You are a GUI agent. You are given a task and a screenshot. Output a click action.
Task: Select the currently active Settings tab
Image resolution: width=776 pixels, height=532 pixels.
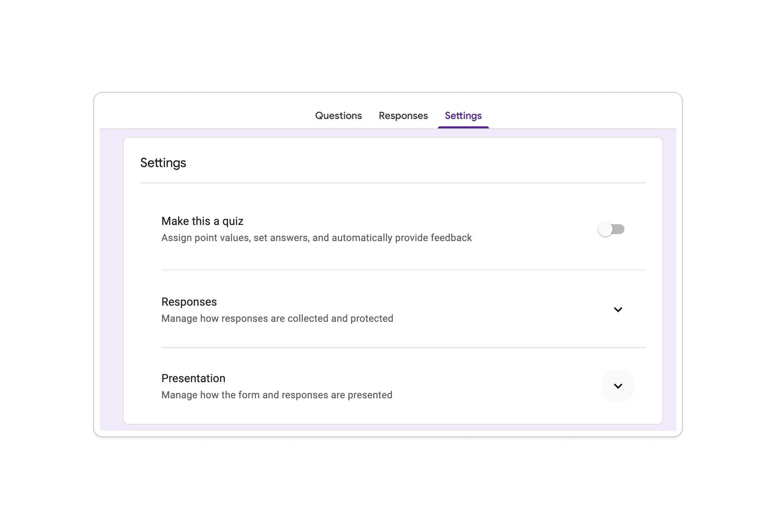click(x=463, y=116)
